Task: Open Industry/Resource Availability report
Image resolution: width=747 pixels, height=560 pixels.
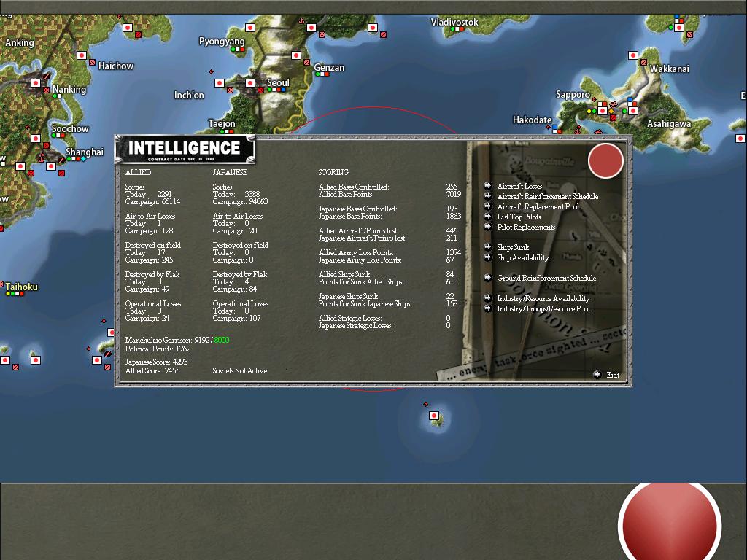Action: [x=543, y=298]
